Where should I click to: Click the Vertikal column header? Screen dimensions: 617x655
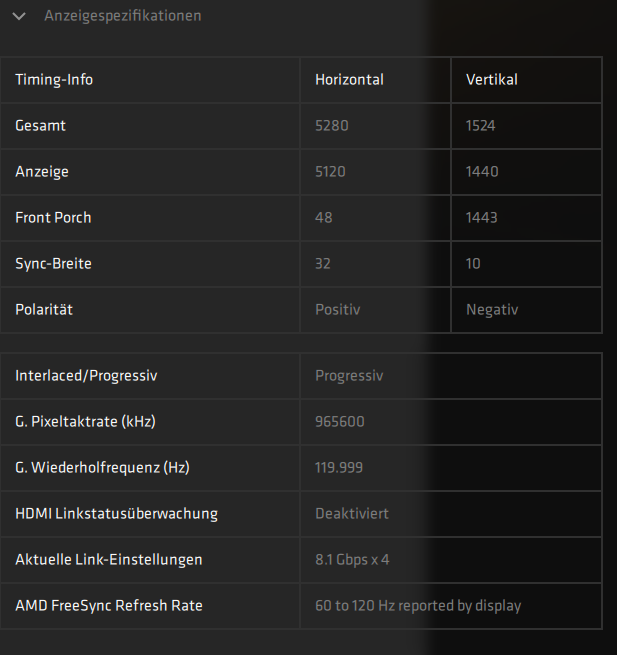(x=492, y=80)
